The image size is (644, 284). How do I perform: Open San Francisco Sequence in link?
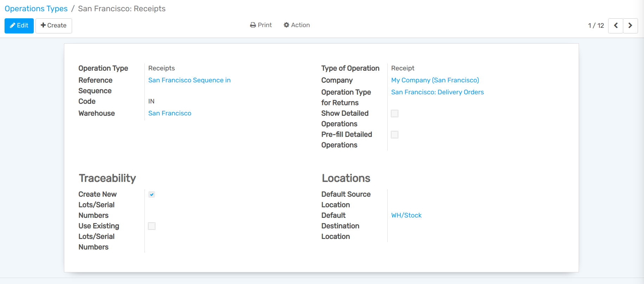point(189,80)
